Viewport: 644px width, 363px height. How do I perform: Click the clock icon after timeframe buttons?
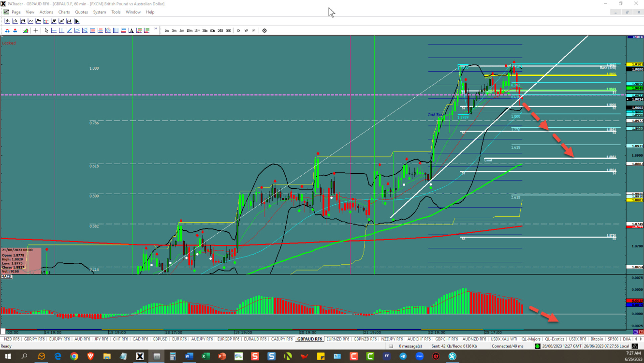pyautogui.click(x=264, y=30)
